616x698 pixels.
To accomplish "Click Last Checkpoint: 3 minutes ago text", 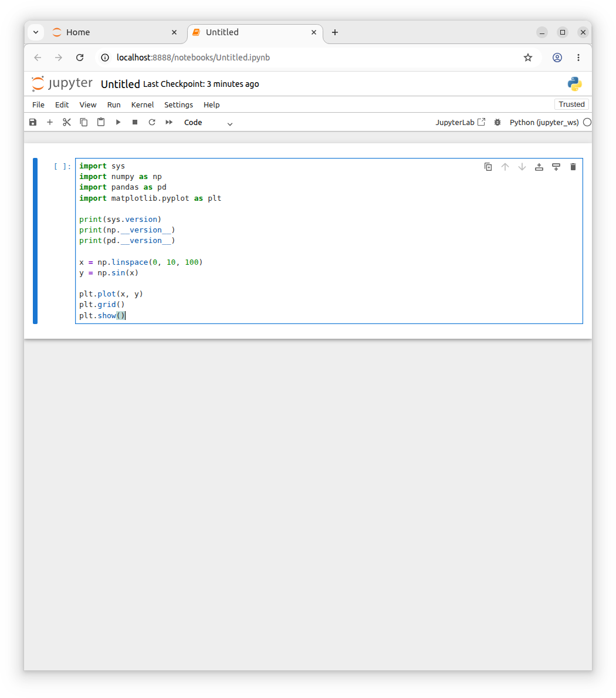I will click(x=201, y=84).
